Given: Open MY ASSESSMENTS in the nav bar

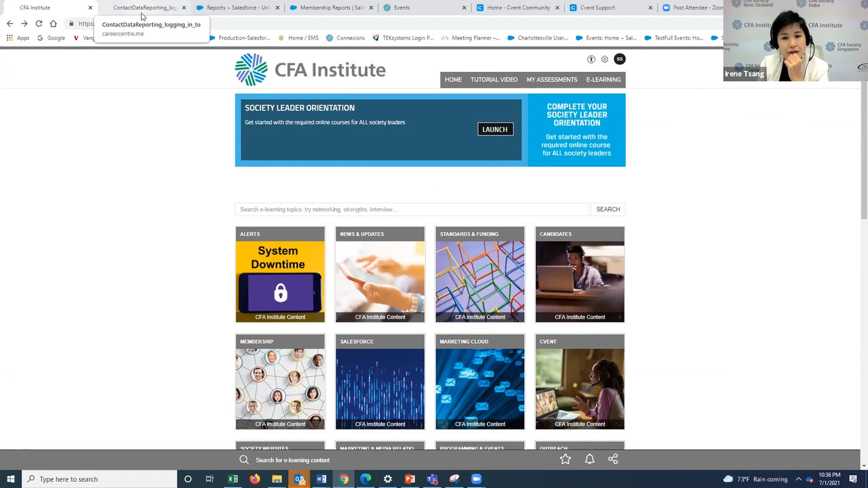Looking at the screenshot, I should [x=552, y=80].
